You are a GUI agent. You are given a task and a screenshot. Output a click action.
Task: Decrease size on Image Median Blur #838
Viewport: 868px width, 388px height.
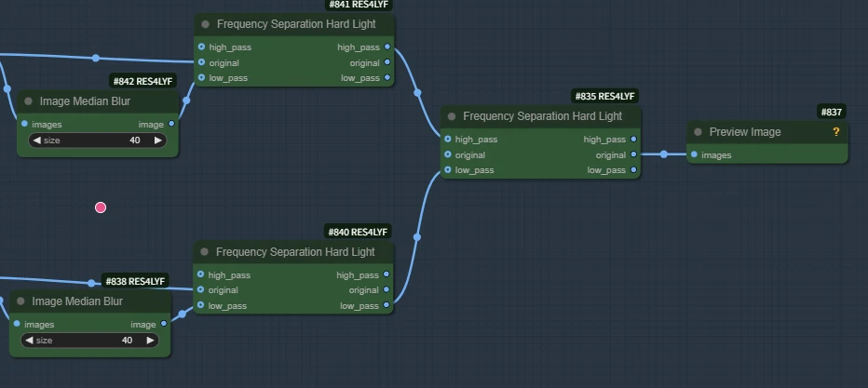coord(29,341)
